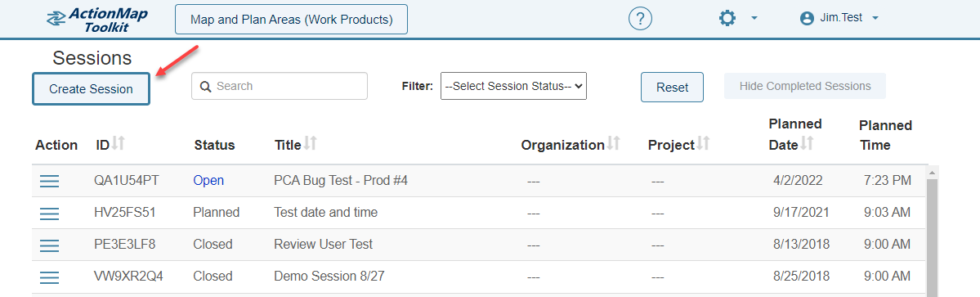Click the Hide Completed Sessions button
This screenshot has height=297, width=980.
(x=805, y=86)
